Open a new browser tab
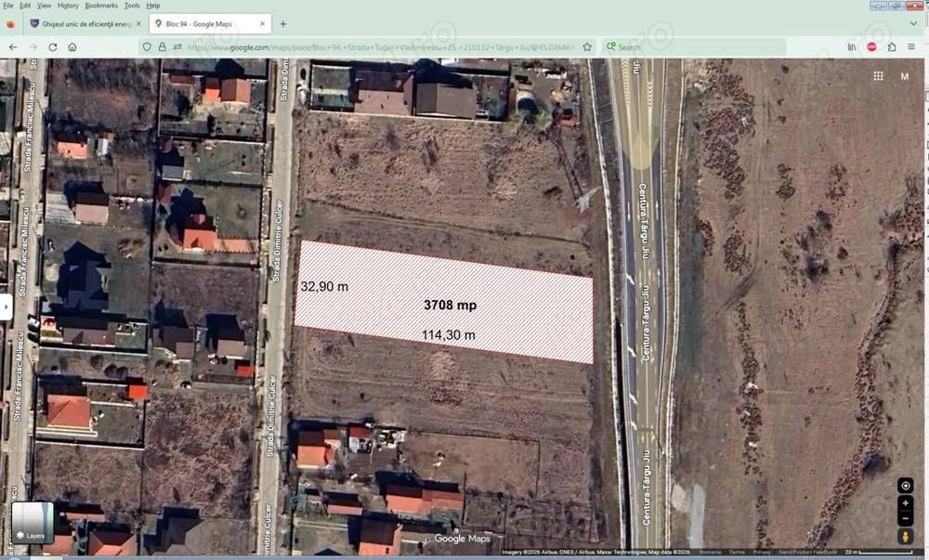The height and width of the screenshot is (560, 929). pyautogui.click(x=283, y=23)
